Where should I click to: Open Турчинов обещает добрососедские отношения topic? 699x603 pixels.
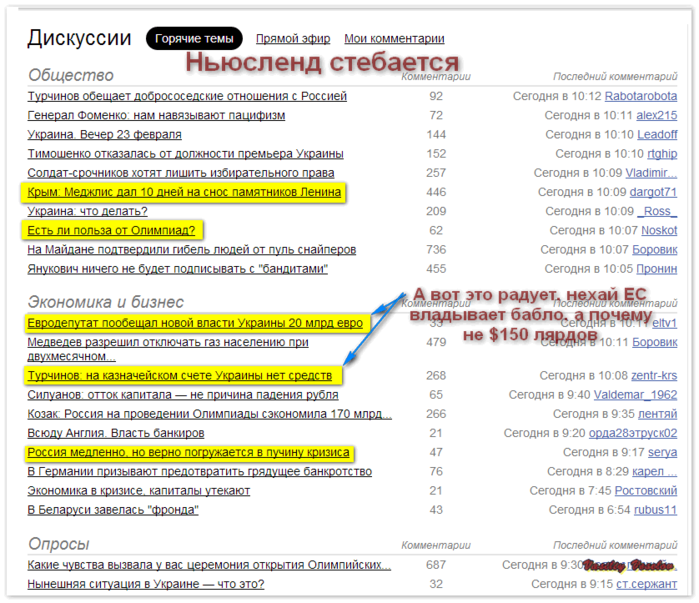point(187,96)
